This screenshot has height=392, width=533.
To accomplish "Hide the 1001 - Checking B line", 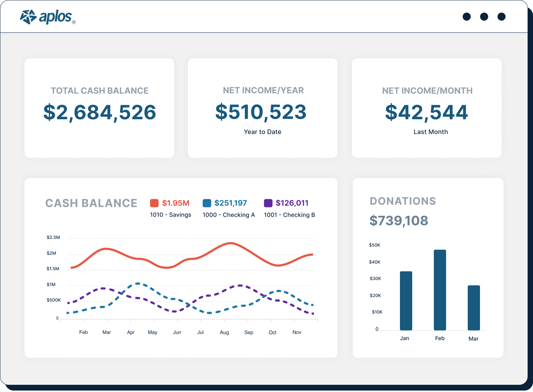I will [x=289, y=215].
